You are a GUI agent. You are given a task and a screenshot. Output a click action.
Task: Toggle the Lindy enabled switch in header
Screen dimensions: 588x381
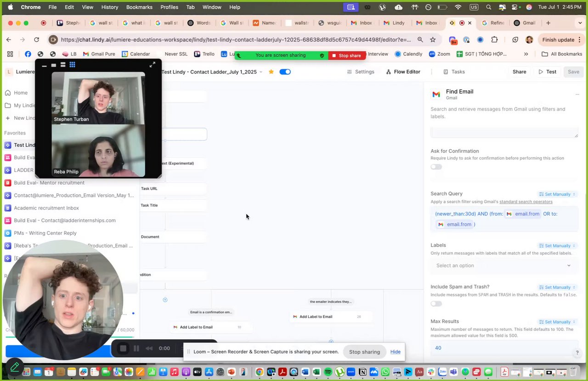click(x=285, y=72)
